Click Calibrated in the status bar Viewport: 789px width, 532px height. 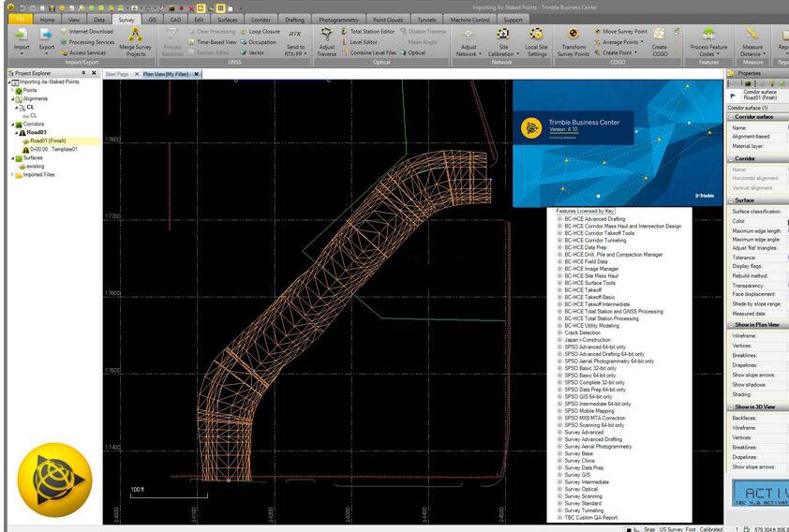(711, 529)
